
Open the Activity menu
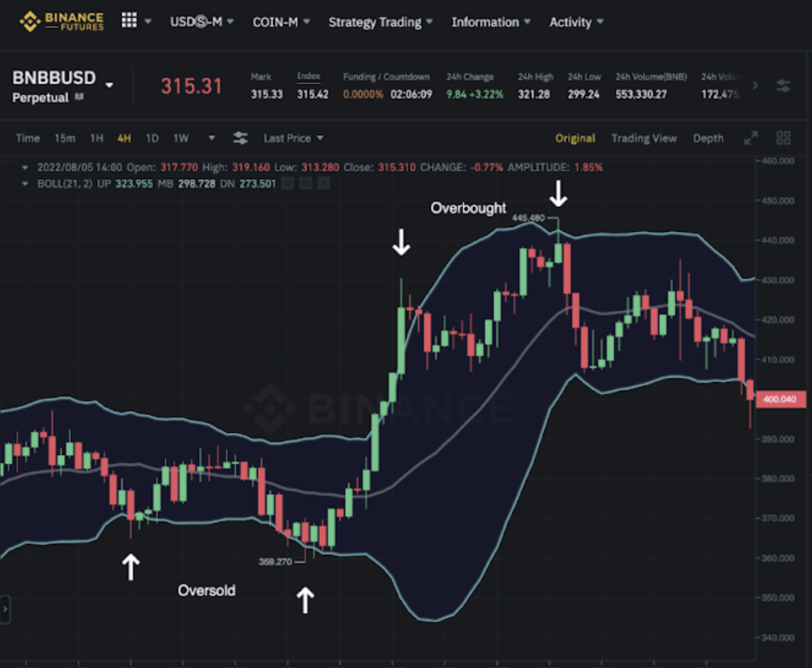576,22
